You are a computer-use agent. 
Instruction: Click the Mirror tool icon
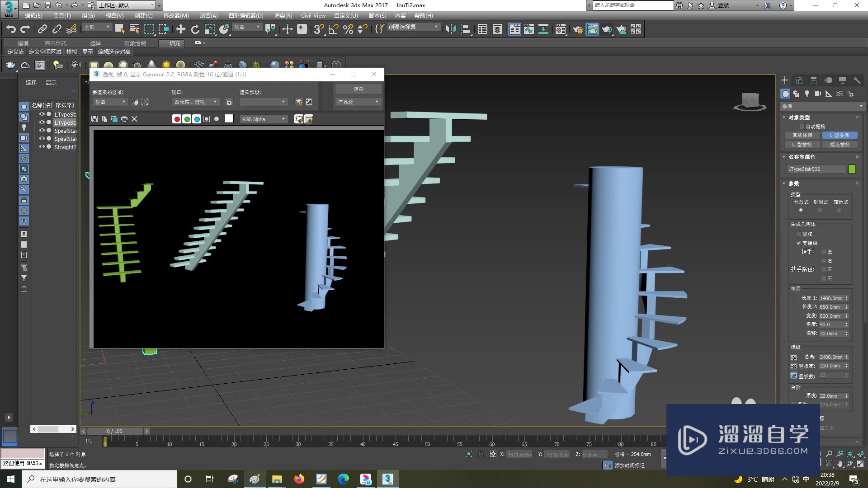451,29
